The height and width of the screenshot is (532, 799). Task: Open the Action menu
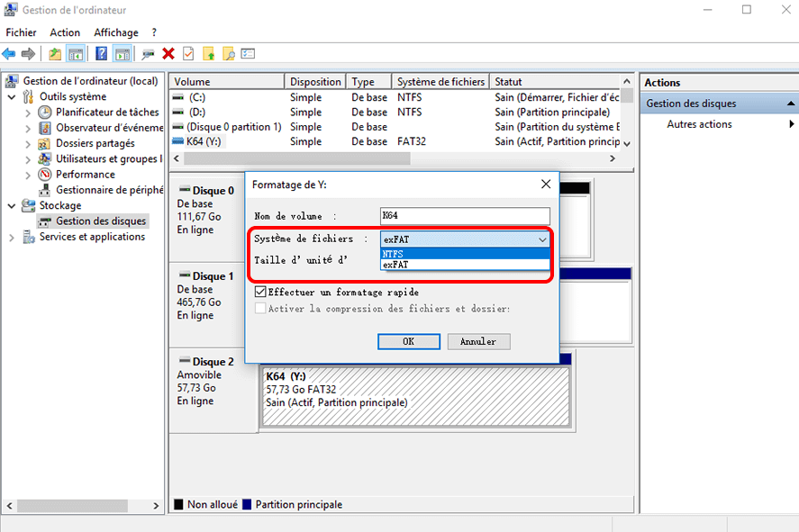tap(65, 32)
